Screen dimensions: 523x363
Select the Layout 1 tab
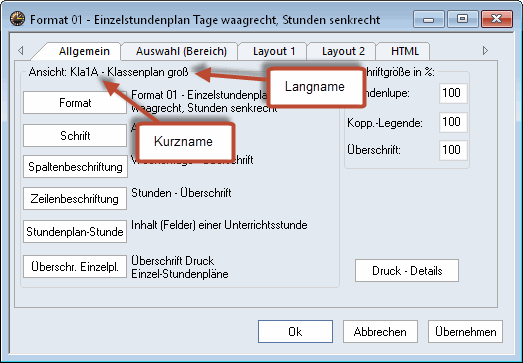point(274,51)
